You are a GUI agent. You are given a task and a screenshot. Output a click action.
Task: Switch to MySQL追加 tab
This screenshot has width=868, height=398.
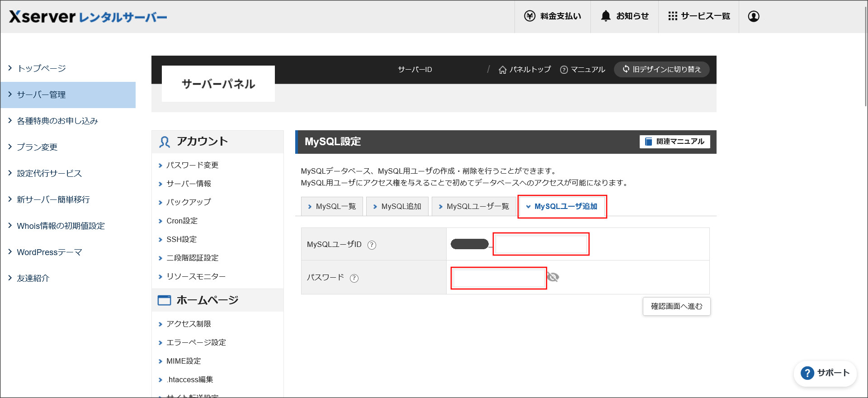click(397, 206)
